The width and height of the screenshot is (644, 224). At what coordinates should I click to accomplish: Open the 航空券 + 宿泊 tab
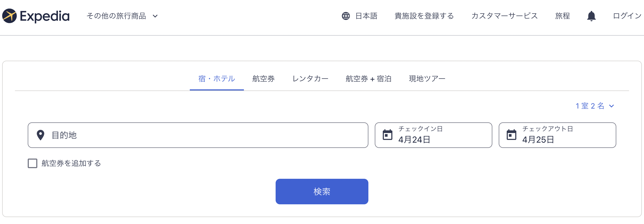point(368,79)
